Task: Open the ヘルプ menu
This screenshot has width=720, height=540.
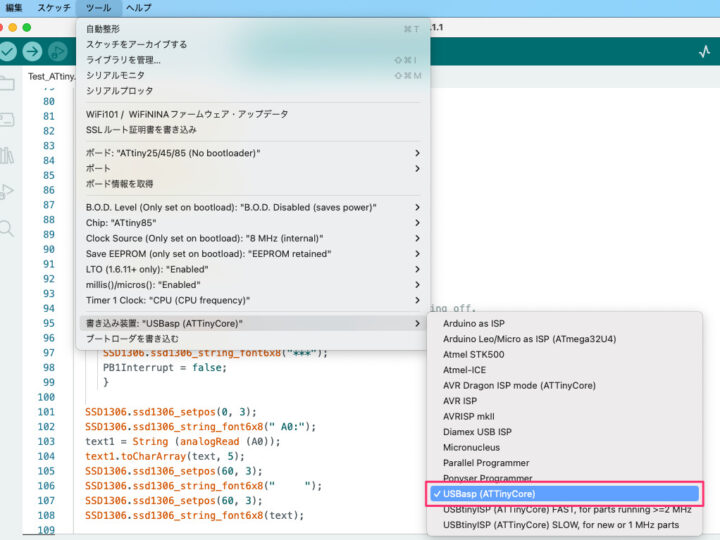Action: pos(138,7)
